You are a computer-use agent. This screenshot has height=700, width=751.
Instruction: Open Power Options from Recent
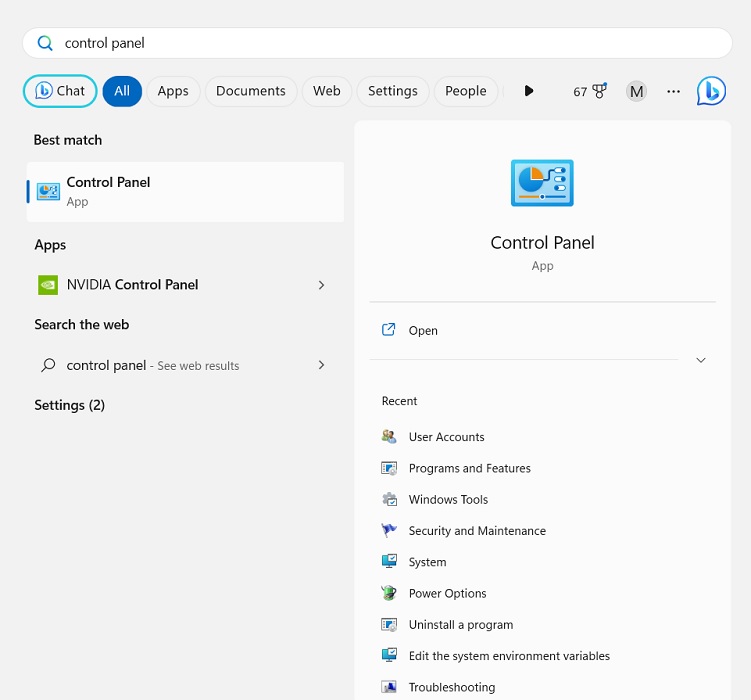447,593
